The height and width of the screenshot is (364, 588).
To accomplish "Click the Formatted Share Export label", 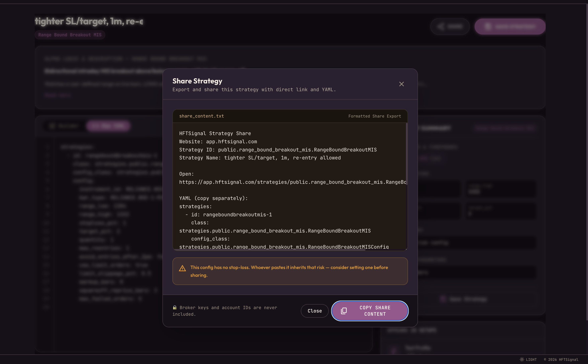I will (375, 116).
